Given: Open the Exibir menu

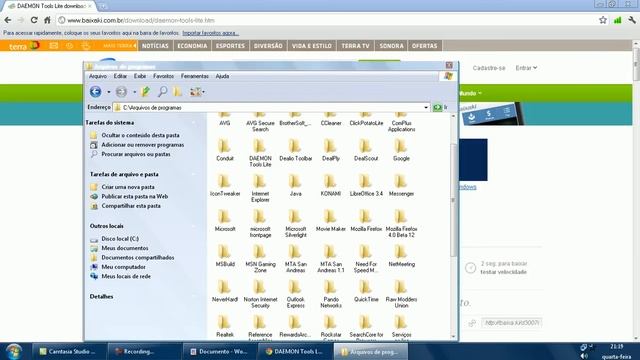Looking at the screenshot, I should (140, 76).
